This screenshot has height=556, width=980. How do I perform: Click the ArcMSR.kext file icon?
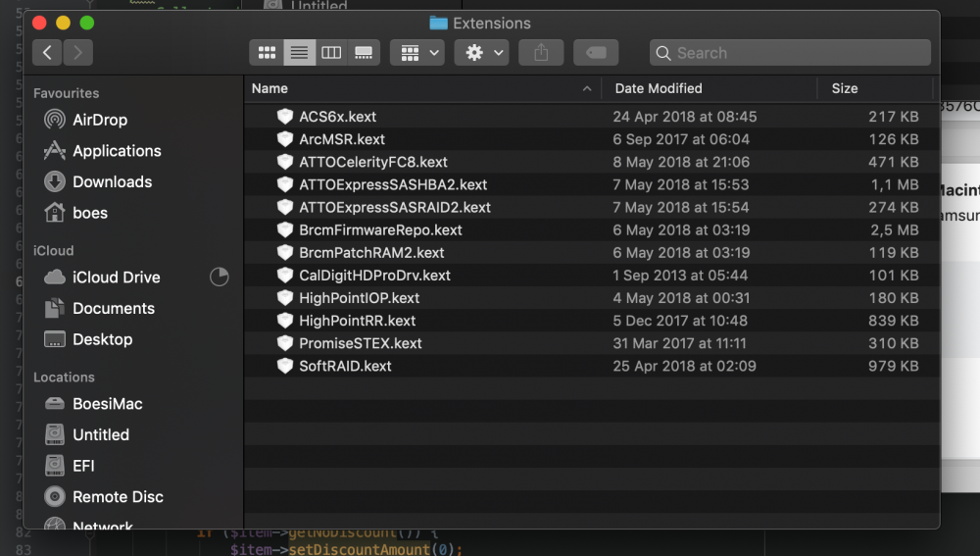(x=285, y=139)
